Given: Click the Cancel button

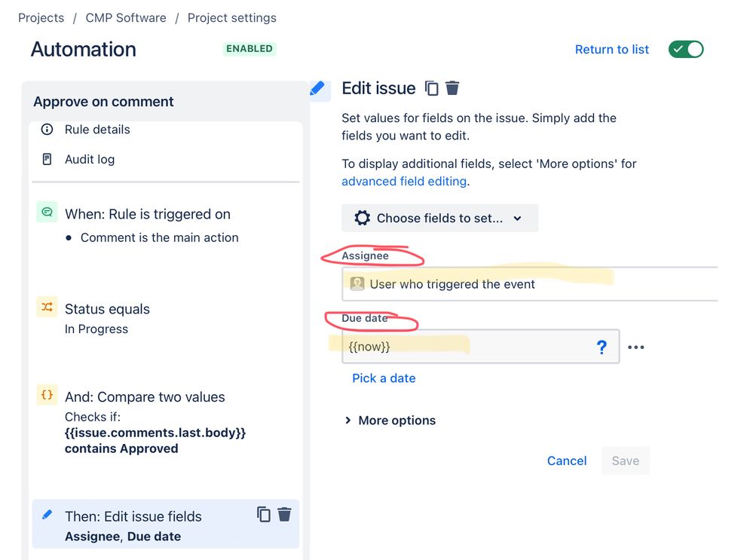Looking at the screenshot, I should point(567,461).
